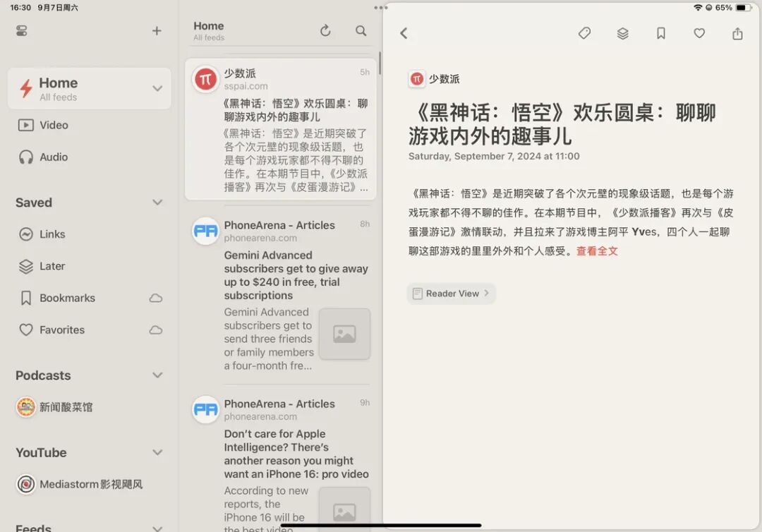The height and width of the screenshot is (532, 762).
Task: Tap the iPhone 16 article thumbnail
Action: 344,509
